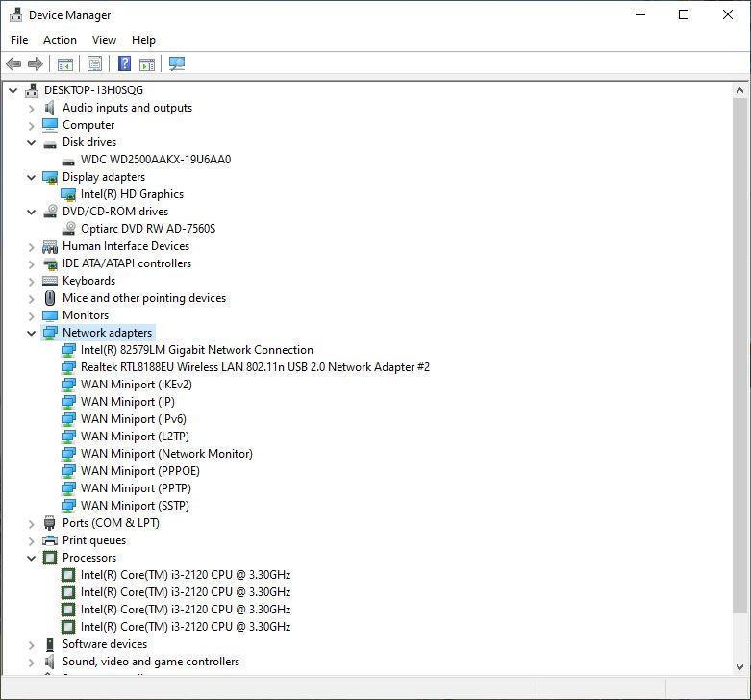Collapse the Display adapters category
Screen dimensions: 751x700
coord(32,177)
